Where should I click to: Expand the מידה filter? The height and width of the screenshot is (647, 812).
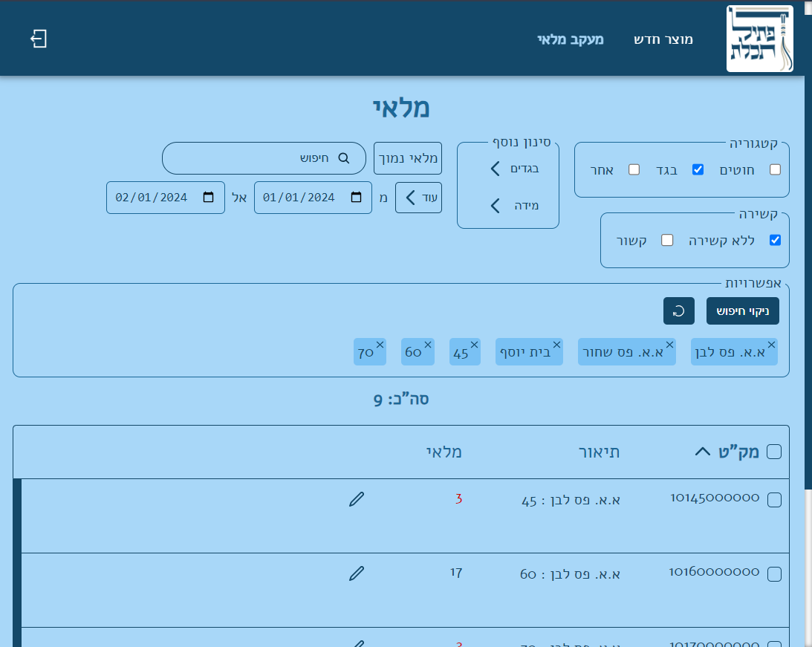click(514, 206)
